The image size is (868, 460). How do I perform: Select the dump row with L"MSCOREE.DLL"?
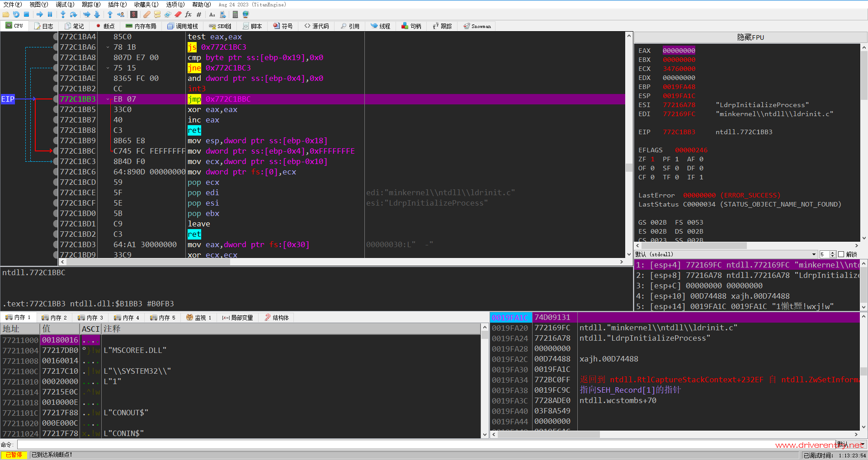241,350
